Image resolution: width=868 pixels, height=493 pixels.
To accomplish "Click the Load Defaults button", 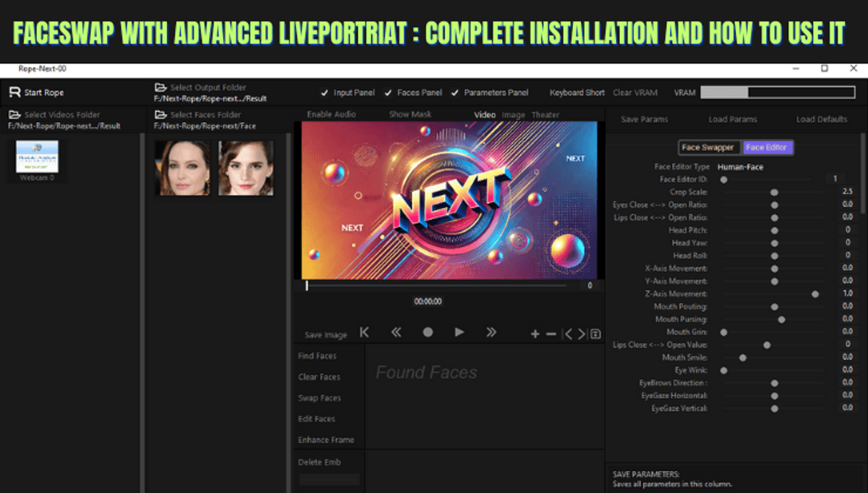I will [821, 119].
